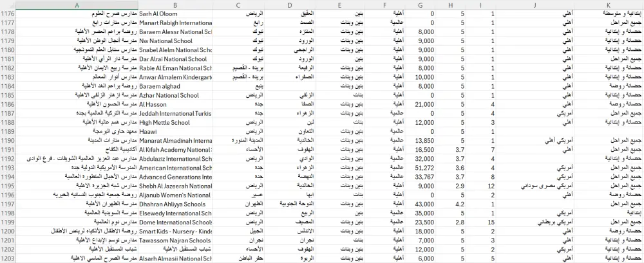This screenshot has width=644, height=263.
Task: Click the cell 'Sarh Al Oloom'
Action: pyautogui.click(x=175, y=14)
